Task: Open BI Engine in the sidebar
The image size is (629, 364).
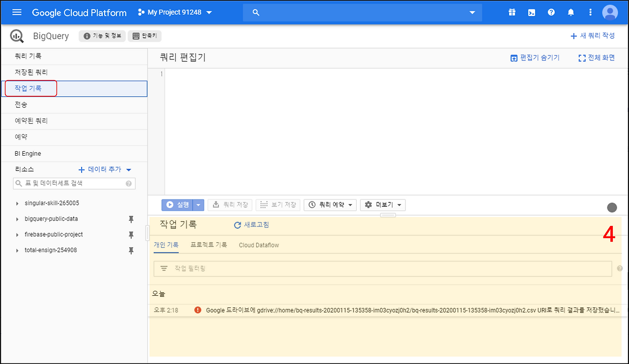Action: pos(74,154)
